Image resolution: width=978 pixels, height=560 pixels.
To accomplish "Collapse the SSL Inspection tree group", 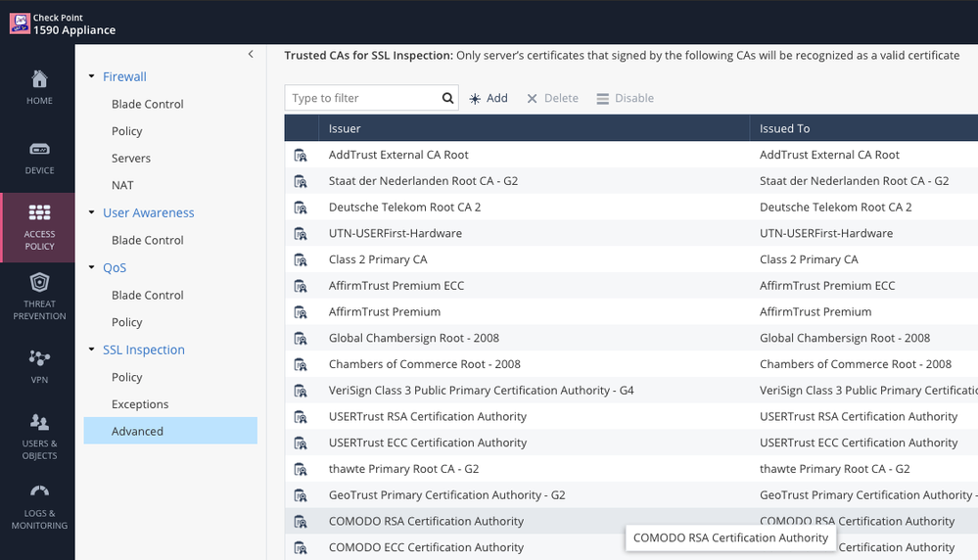I will point(92,350).
